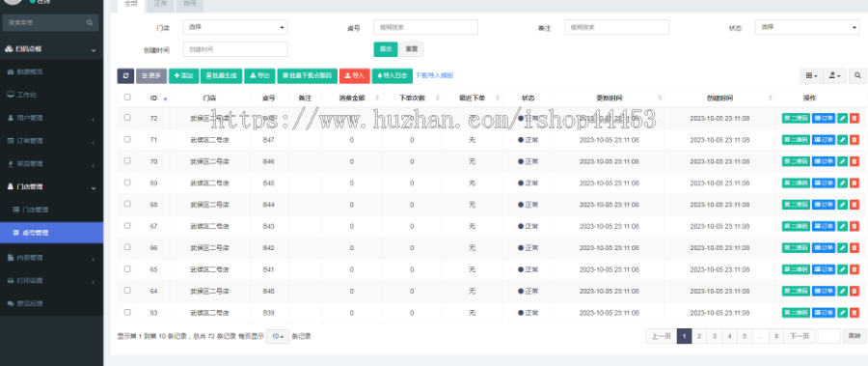
Task: Click in the 创建时间 date field
Action: (235, 49)
